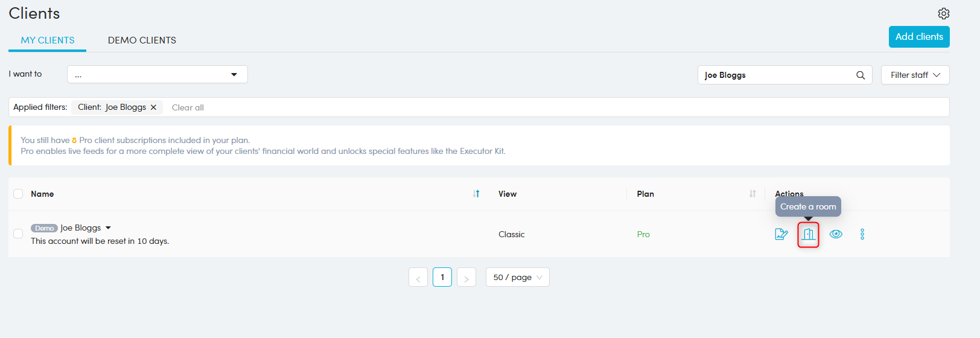Click the Create a room icon
This screenshot has width=980, height=338.
pos(809,234)
